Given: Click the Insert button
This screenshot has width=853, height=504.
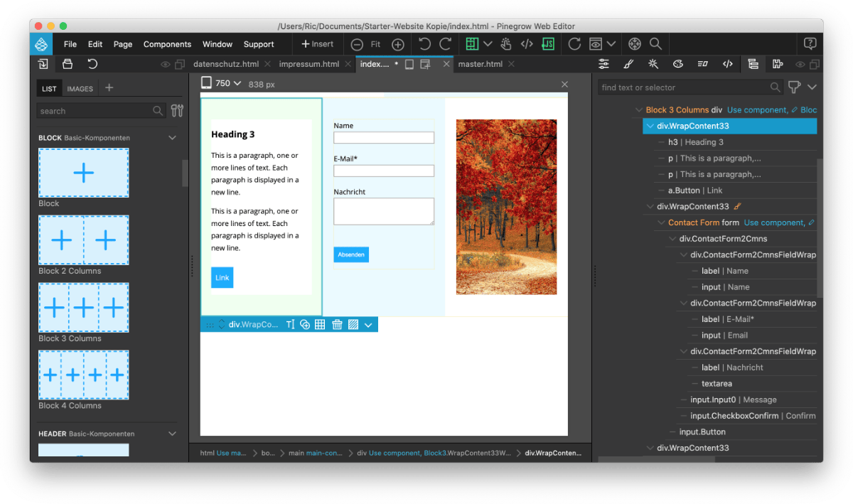Looking at the screenshot, I should 317,44.
